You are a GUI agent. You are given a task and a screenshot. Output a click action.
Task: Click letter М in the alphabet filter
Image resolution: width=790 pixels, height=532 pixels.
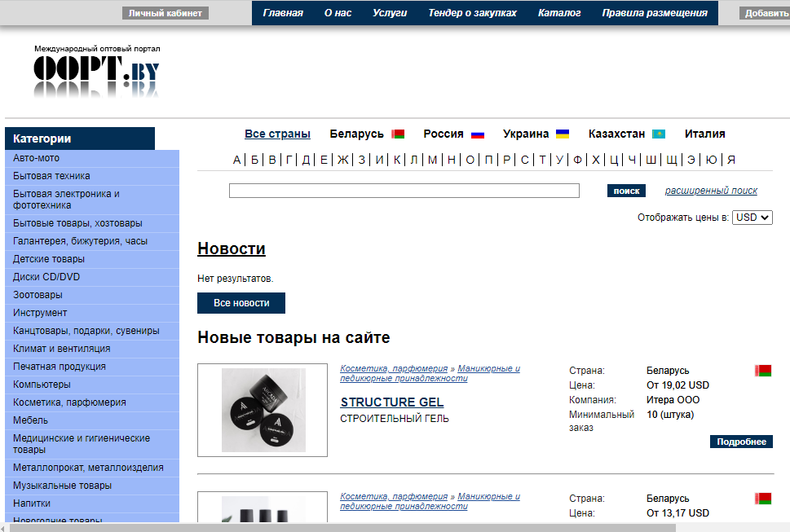[432, 160]
